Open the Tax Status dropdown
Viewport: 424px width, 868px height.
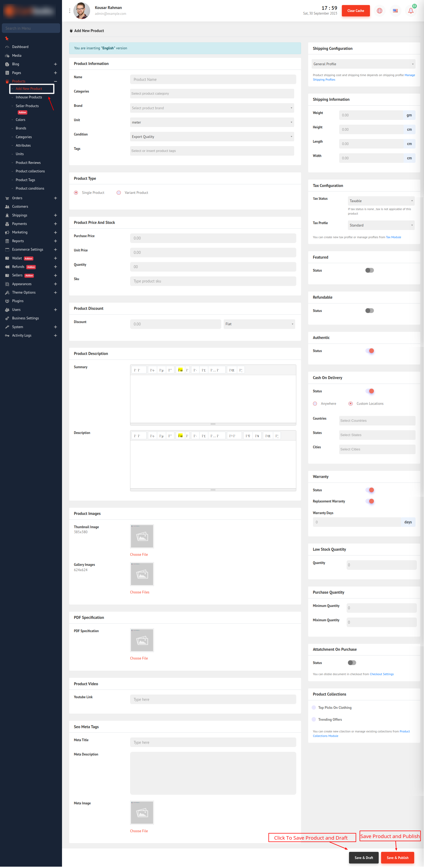[x=381, y=201]
